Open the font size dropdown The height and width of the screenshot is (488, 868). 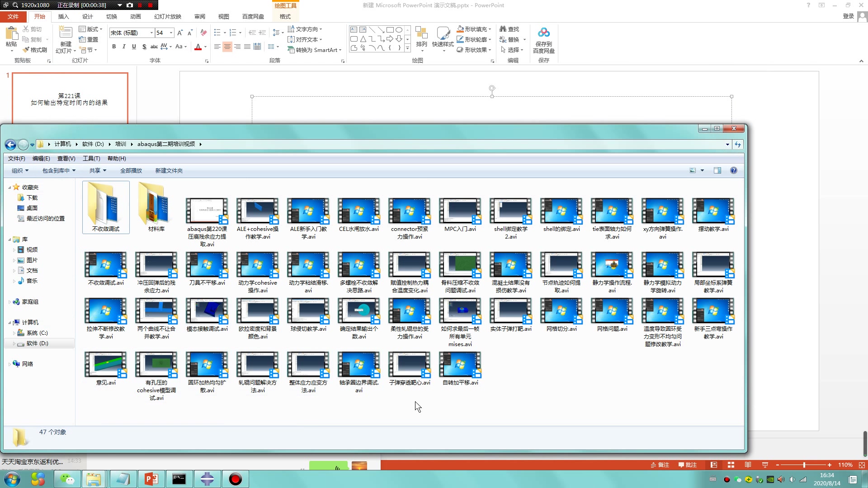click(171, 33)
